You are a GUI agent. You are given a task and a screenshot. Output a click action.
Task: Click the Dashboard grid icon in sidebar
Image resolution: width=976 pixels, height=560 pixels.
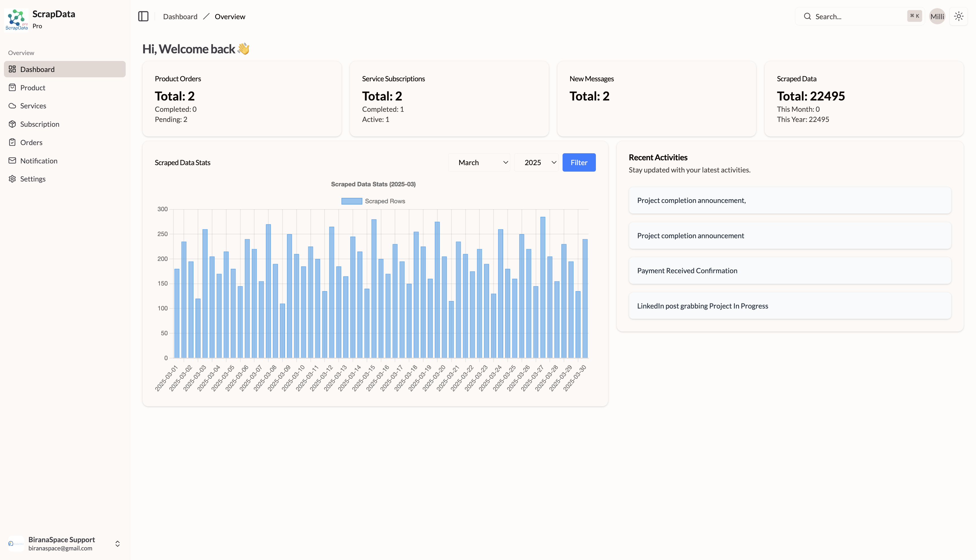(12, 69)
